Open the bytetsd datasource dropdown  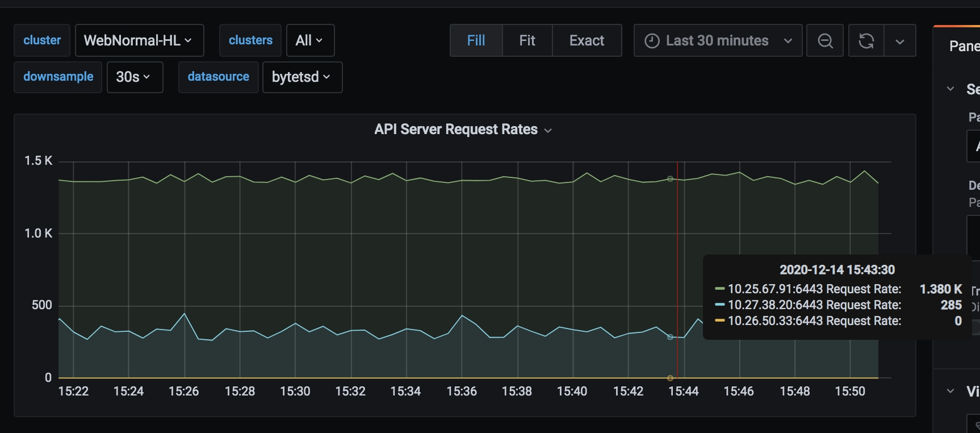click(x=302, y=77)
